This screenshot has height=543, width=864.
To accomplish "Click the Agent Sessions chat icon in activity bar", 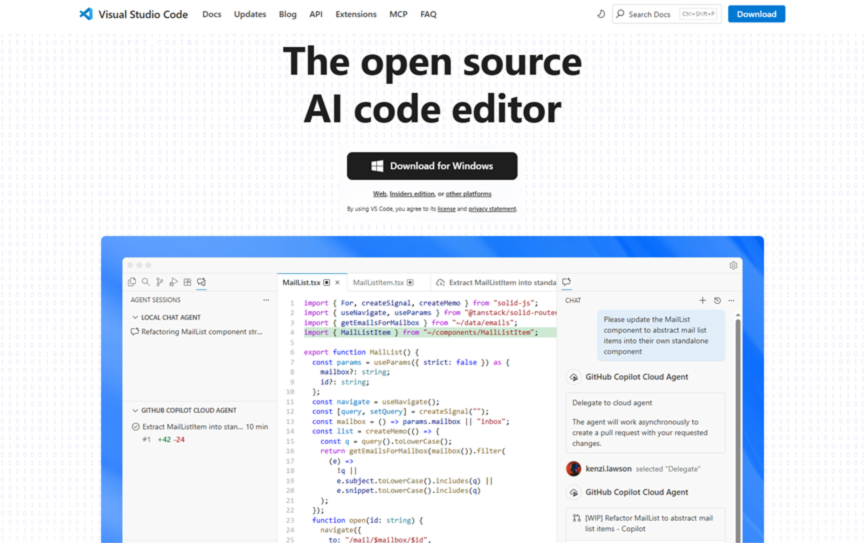I will [x=202, y=282].
